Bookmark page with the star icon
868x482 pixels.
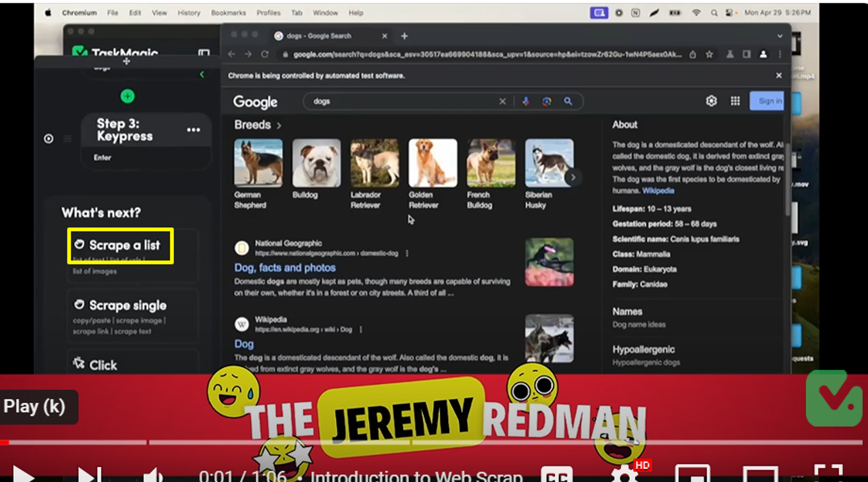709,54
